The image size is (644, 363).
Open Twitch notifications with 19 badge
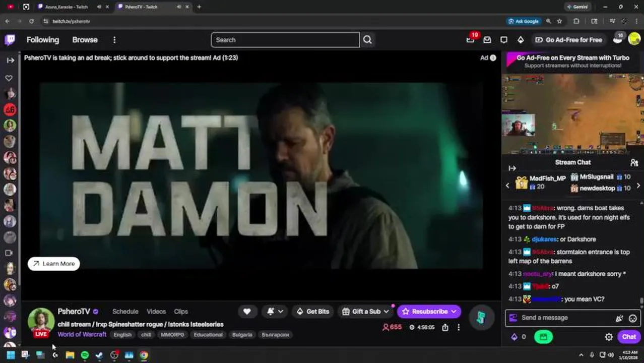click(x=471, y=39)
